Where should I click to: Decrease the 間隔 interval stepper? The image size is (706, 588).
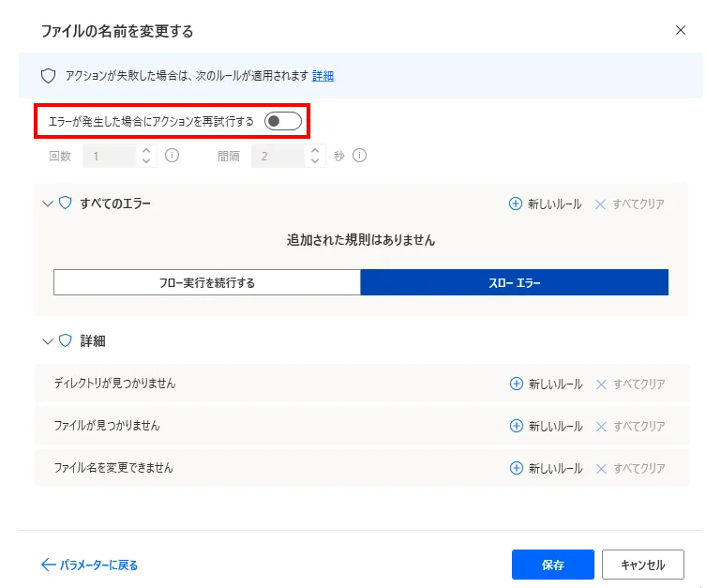tap(315, 161)
